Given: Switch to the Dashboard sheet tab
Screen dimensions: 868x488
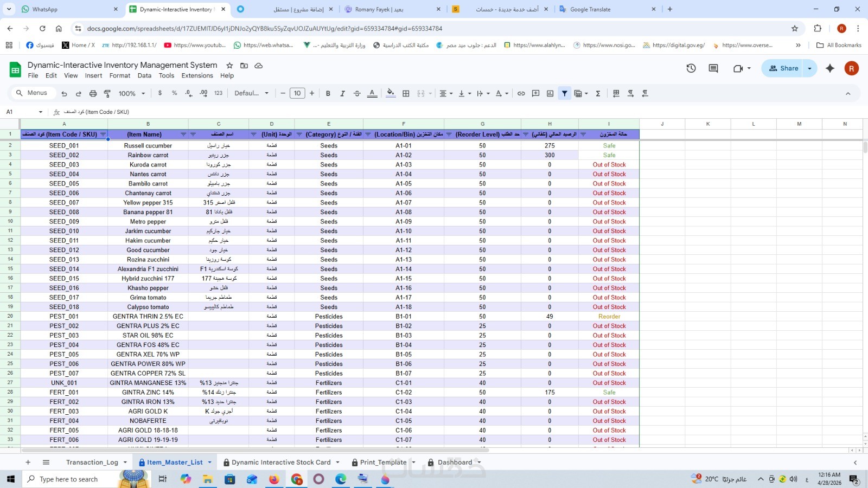Looking at the screenshot, I should coord(455,463).
